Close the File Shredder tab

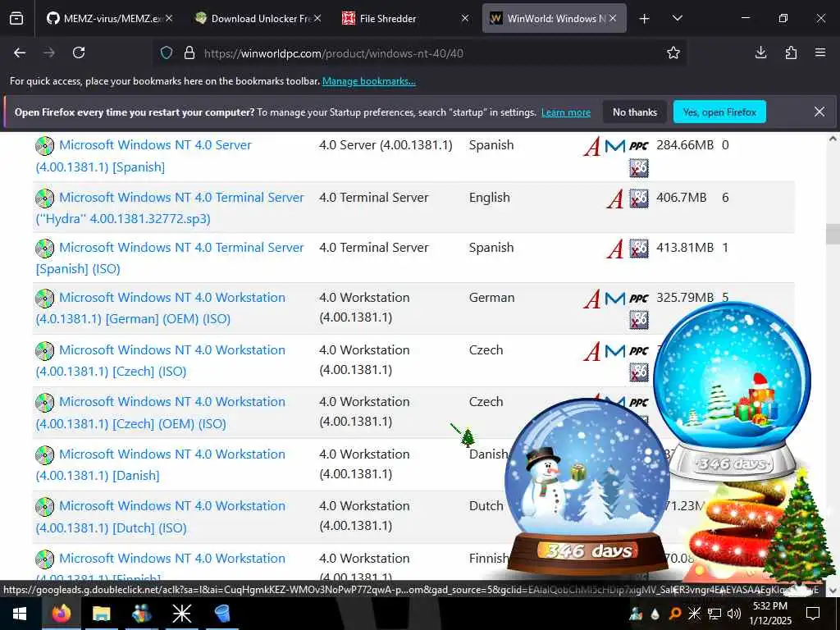tap(465, 18)
